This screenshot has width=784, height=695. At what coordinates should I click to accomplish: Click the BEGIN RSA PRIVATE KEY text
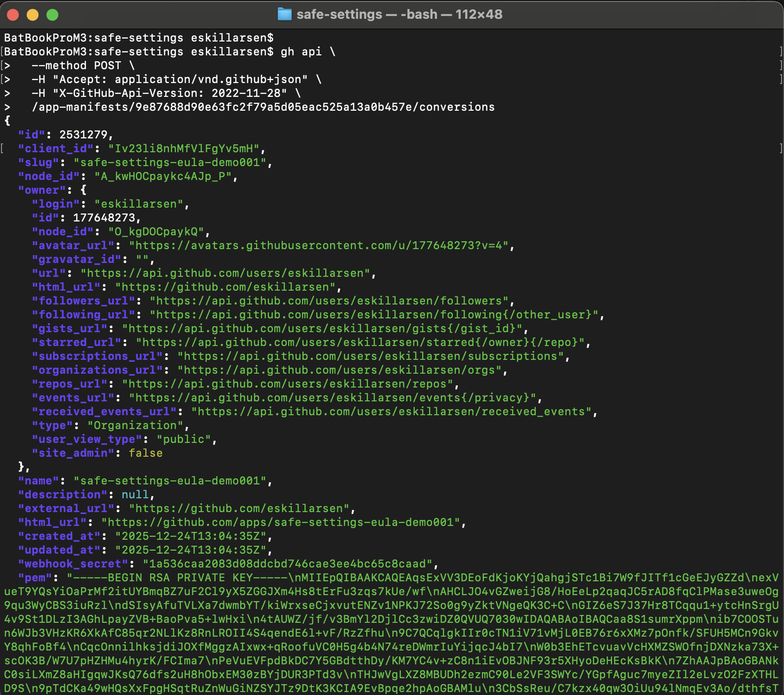[180, 578]
